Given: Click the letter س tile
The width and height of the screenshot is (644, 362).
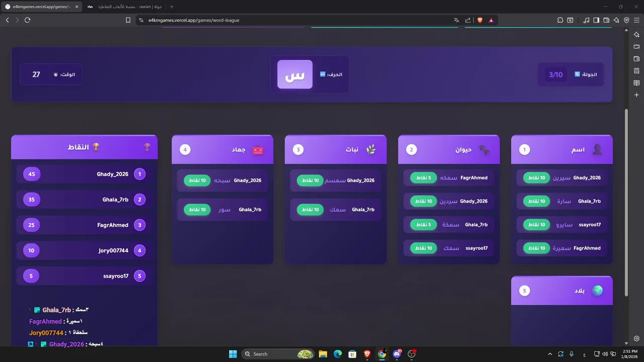Looking at the screenshot, I should coord(295,74).
